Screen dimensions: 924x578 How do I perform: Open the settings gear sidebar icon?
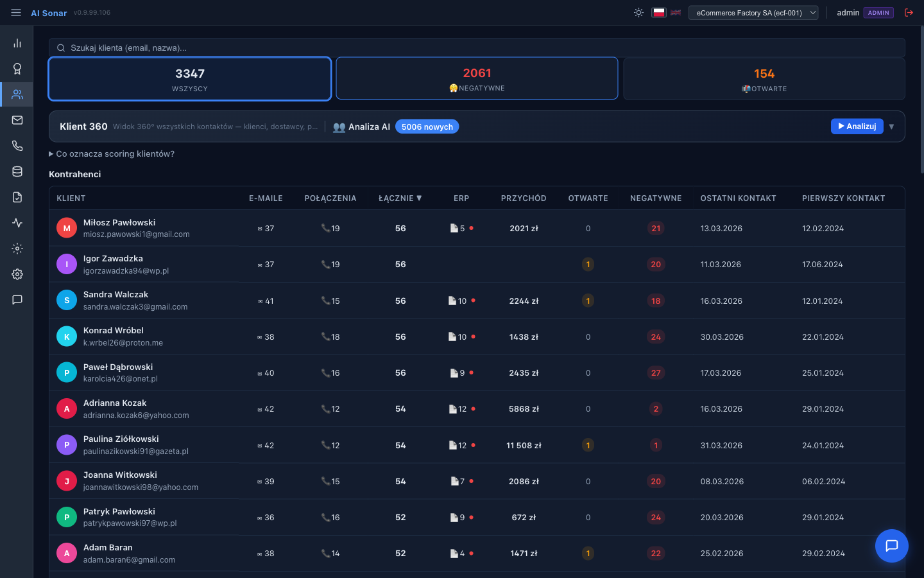click(x=17, y=274)
